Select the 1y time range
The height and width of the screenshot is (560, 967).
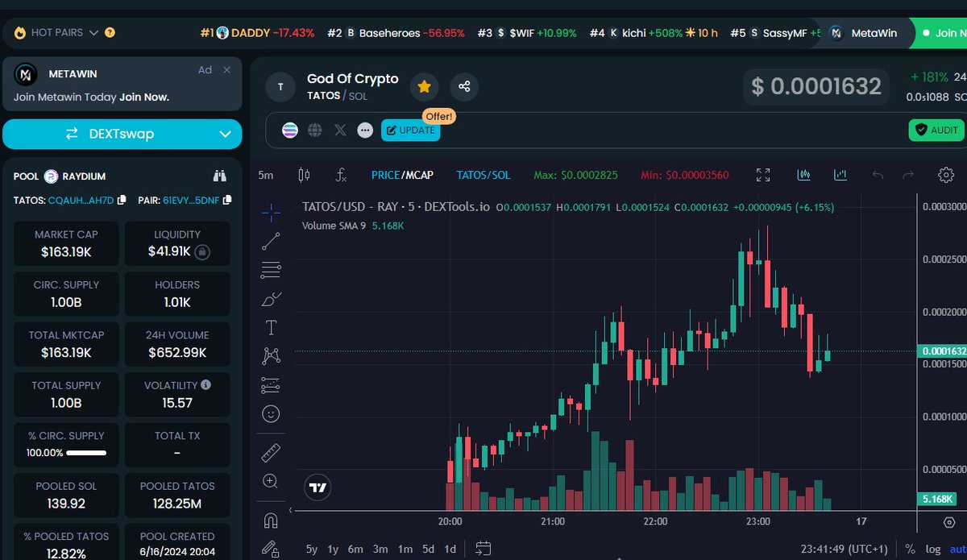click(x=333, y=549)
